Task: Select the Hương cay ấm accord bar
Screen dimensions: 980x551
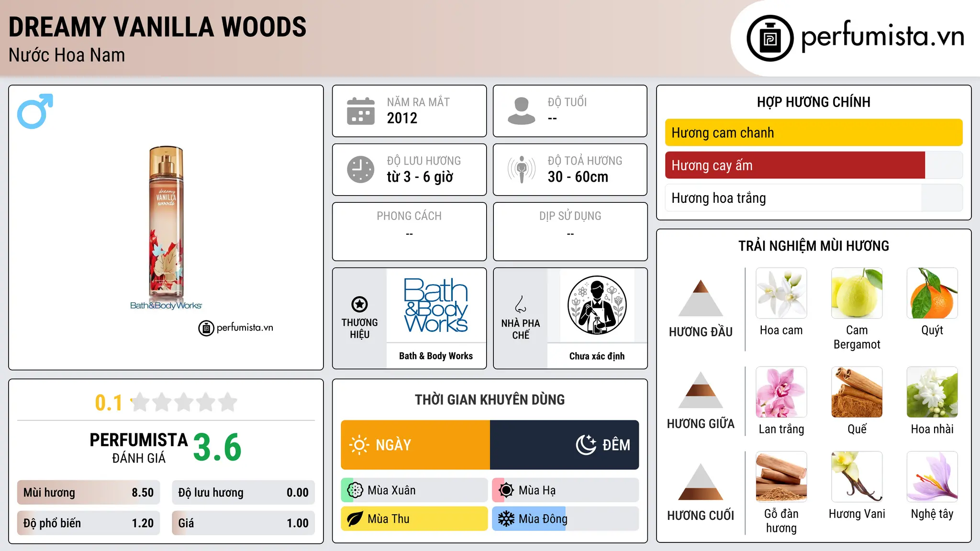Action: point(813,165)
